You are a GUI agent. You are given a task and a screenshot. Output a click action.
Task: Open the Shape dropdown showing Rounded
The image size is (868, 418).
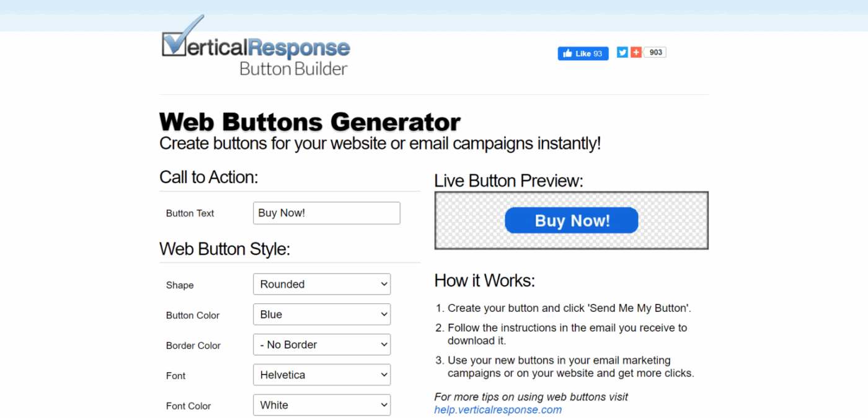(322, 284)
